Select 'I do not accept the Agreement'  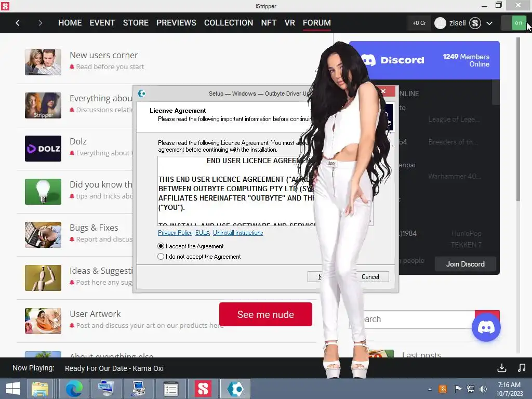(161, 257)
